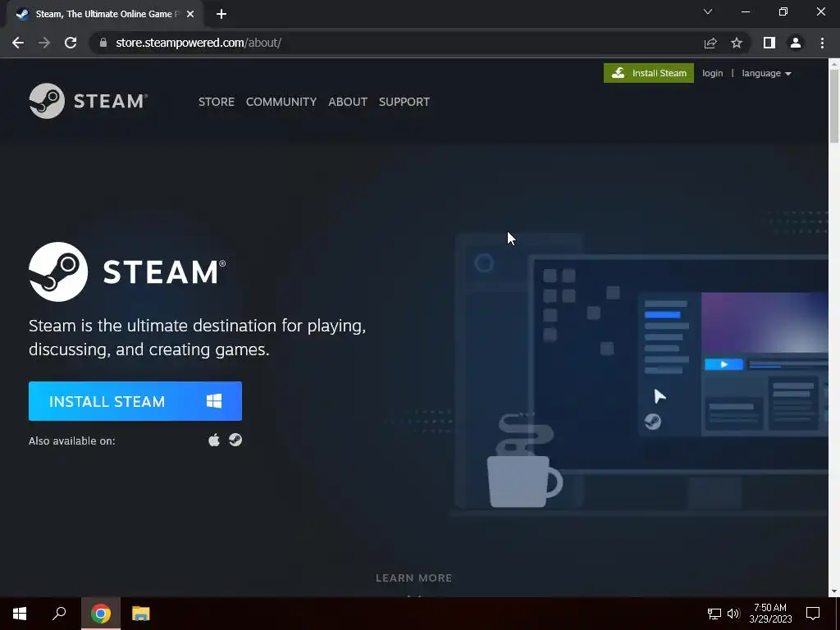Close the Steam browser tab
The width and height of the screenshot is (840, 630).
[x=190, y=15]
